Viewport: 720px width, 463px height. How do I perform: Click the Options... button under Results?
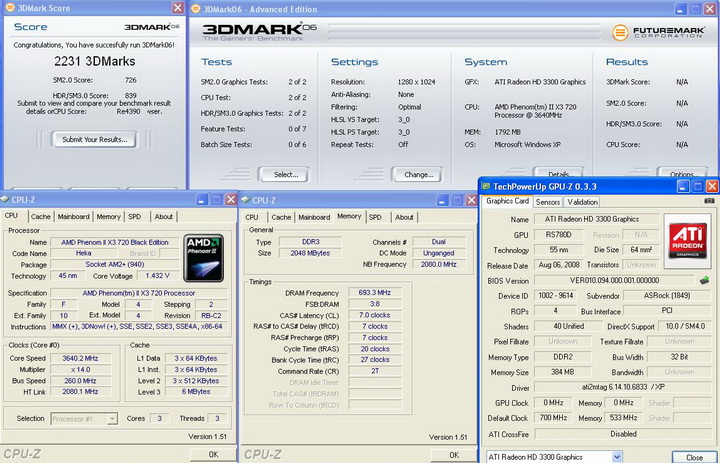coord(684,174)
